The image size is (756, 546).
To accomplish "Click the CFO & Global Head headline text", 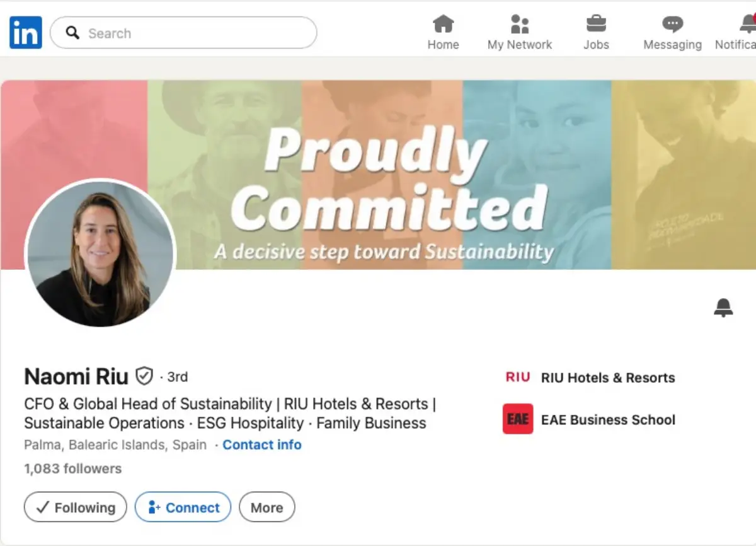I will pyautogui.click(x=230, y=414).
